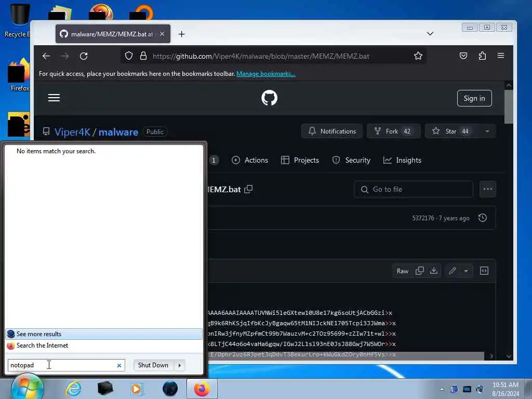532x399 pixels.
Task: Show site security padlock info
Action: 143,56
